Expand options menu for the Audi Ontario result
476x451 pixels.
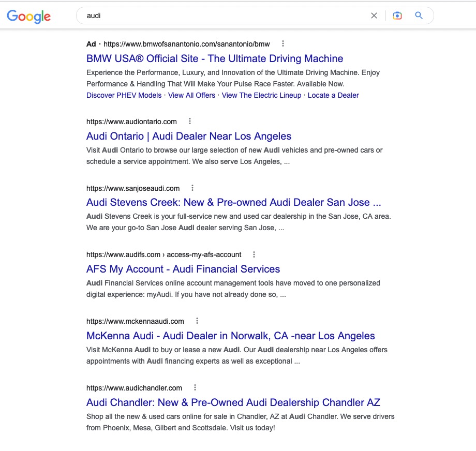(189, 121)
